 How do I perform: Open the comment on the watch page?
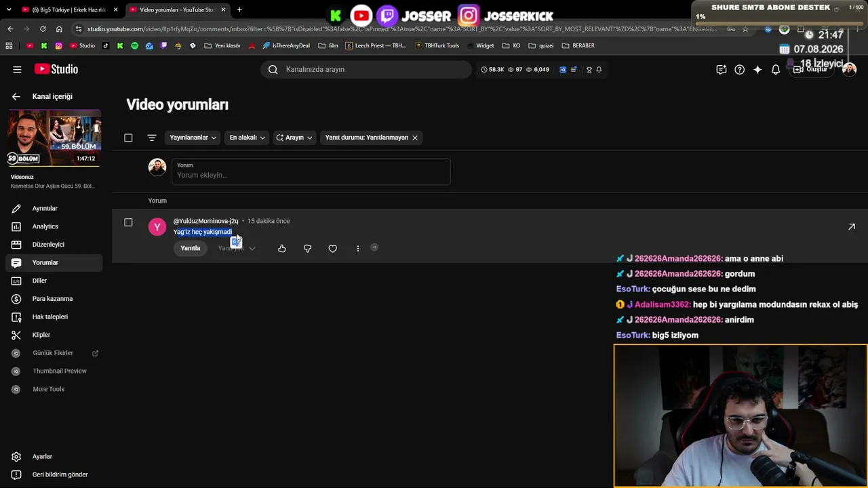[852, 226]
